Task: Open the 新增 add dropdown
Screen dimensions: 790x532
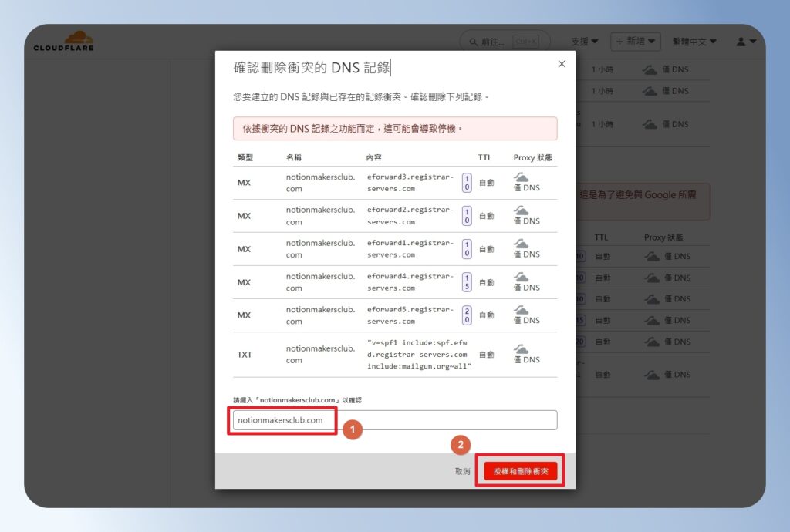Action: click(636, 42)
